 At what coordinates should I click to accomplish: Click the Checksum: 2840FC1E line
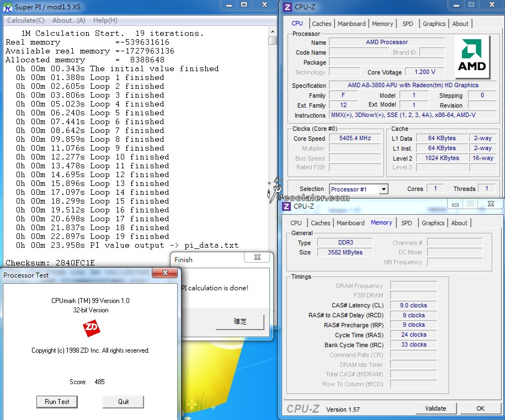[x=50, y=263]
